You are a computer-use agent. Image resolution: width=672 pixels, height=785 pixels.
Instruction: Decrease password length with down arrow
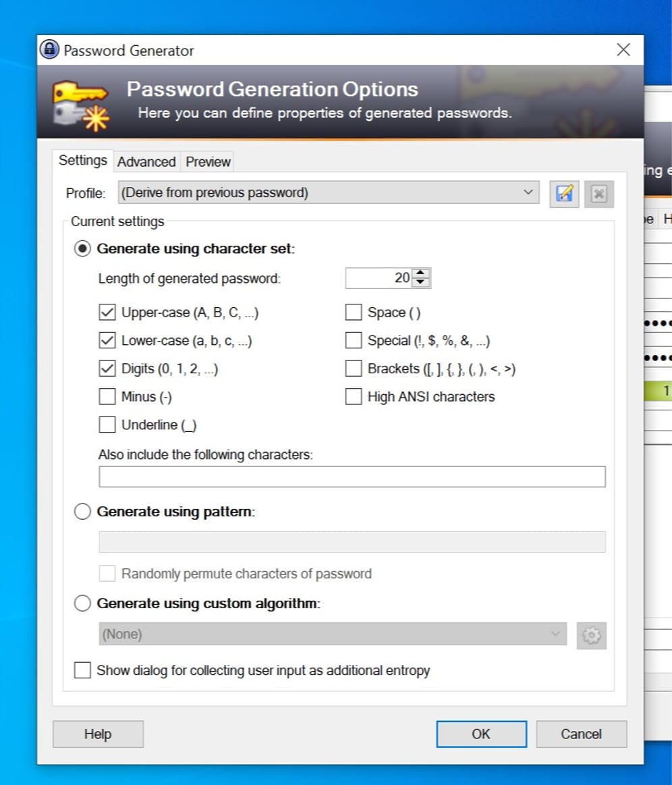421,282
